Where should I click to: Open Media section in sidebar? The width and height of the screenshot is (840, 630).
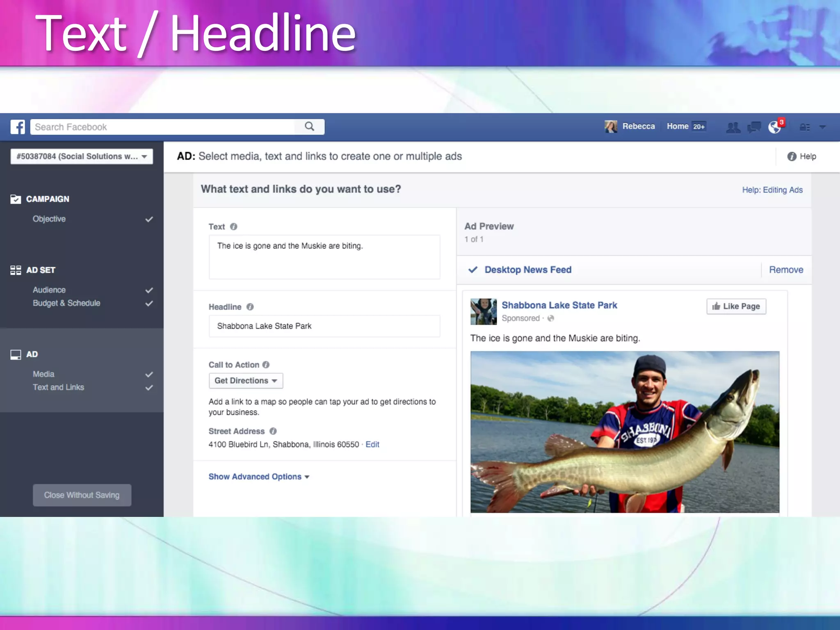43,374
